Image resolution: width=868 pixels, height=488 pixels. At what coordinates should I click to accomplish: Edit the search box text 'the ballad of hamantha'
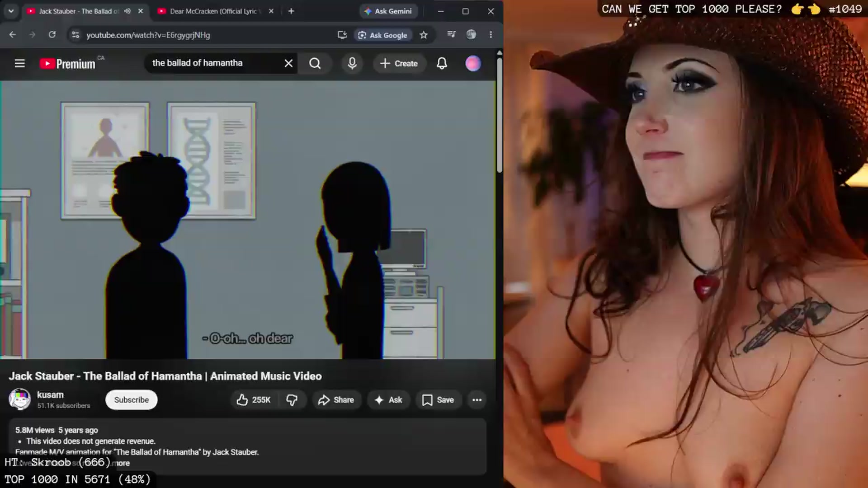(x=197, y=63)
